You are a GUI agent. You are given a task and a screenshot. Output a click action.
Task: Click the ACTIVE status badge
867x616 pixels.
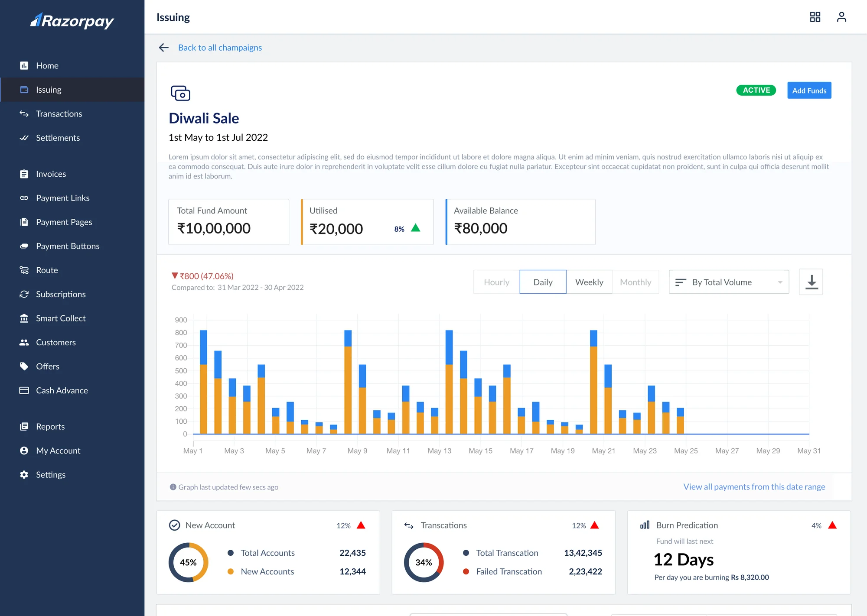click(756, 90)
